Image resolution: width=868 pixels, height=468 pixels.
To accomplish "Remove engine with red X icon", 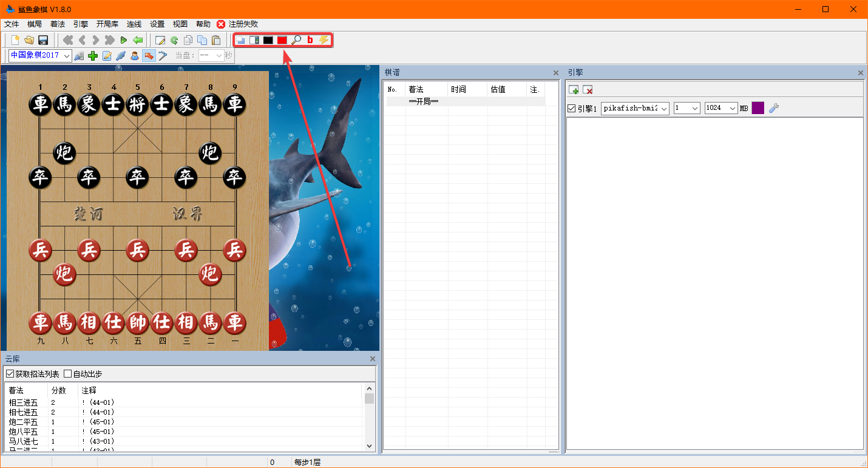I will point(588,90).
